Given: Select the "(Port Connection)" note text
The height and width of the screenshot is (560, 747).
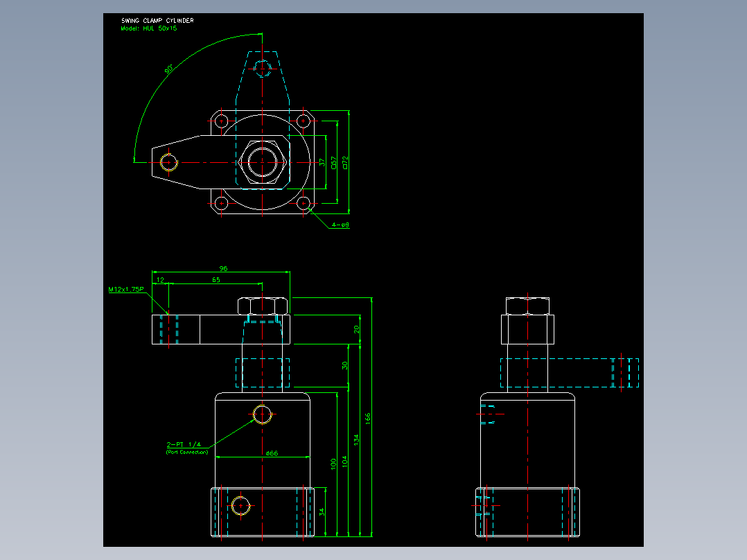Looking at the screenshot, I should tap(187, 452).
